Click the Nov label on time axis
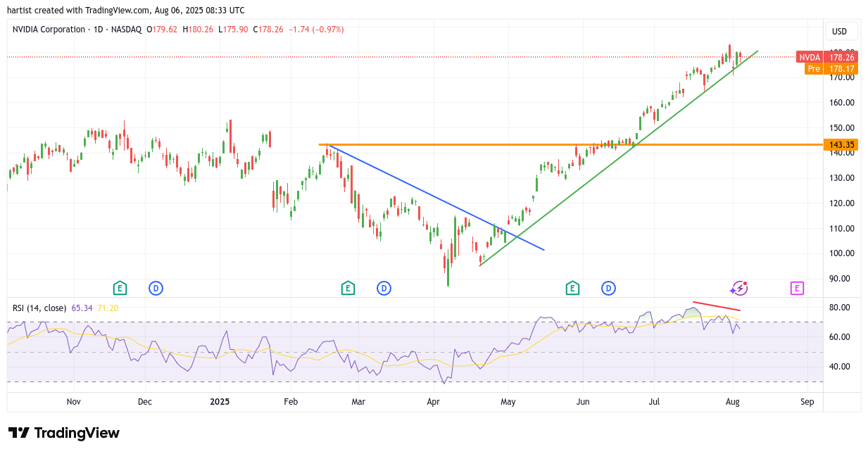This screenshot has width=868, height=454. [73, 402]
